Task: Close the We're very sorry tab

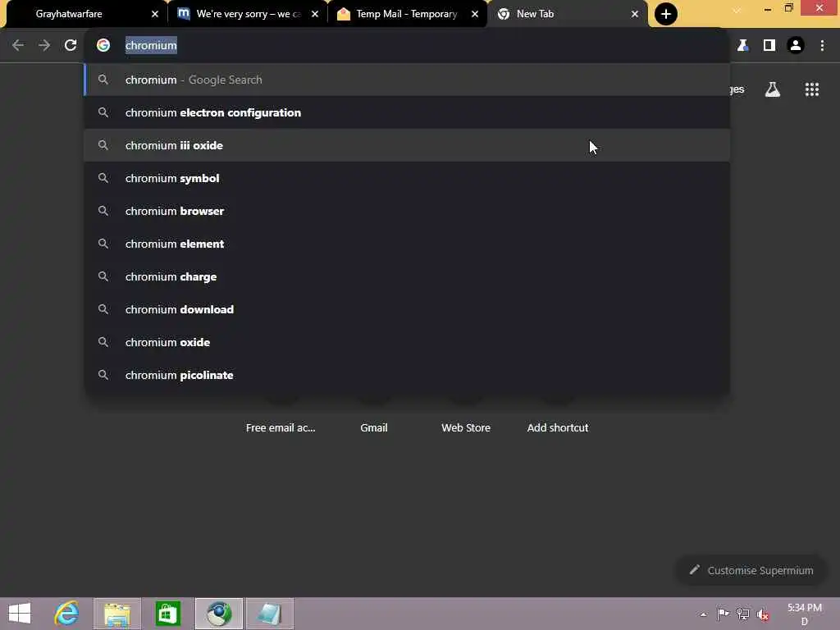Action: [315, 14]
